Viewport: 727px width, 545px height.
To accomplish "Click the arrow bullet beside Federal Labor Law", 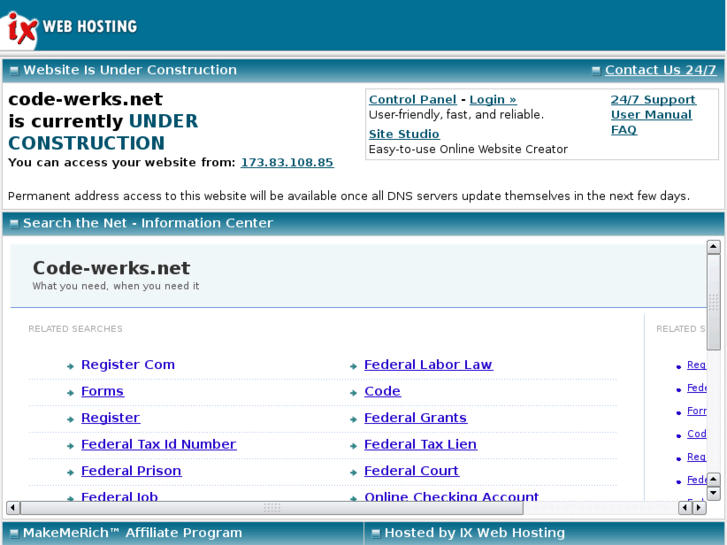I will 353,366.
